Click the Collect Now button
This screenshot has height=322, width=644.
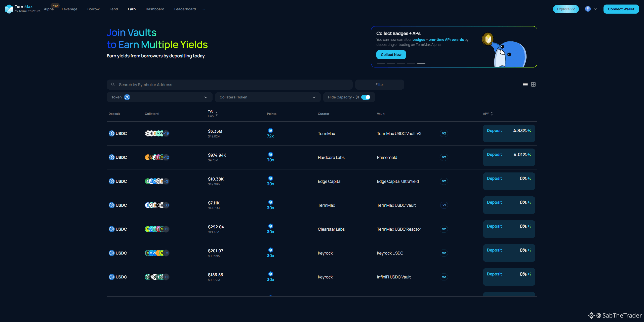click(391, 55)
